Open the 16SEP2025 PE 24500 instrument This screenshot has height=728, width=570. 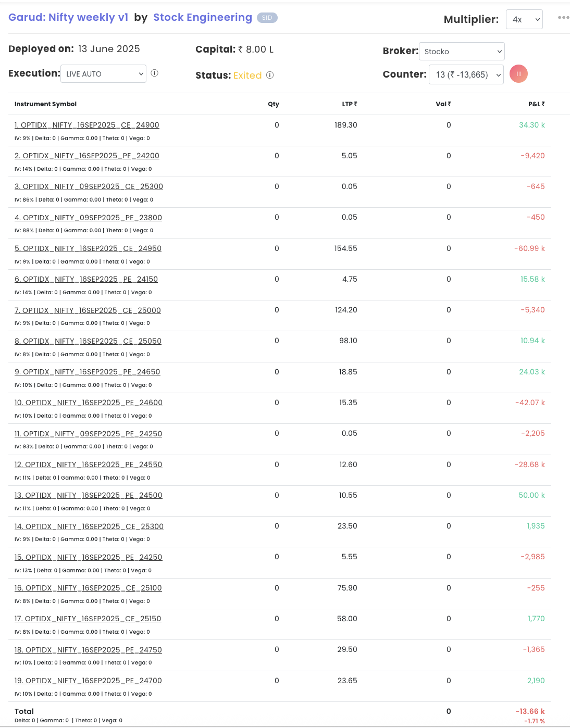(x=89, y=495)
